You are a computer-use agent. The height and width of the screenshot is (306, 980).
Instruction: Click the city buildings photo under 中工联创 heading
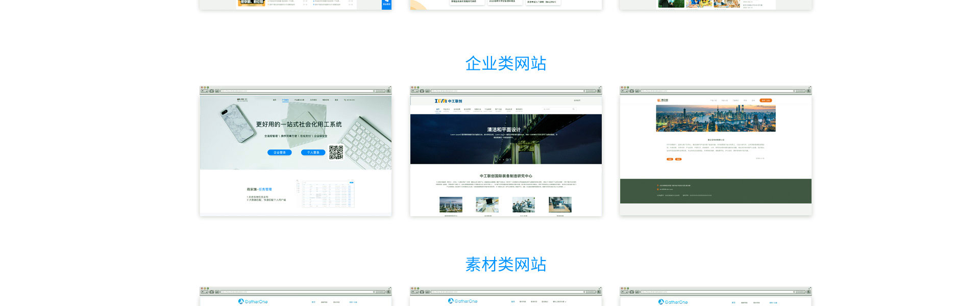pyautogui.click(x=451, y=205)
